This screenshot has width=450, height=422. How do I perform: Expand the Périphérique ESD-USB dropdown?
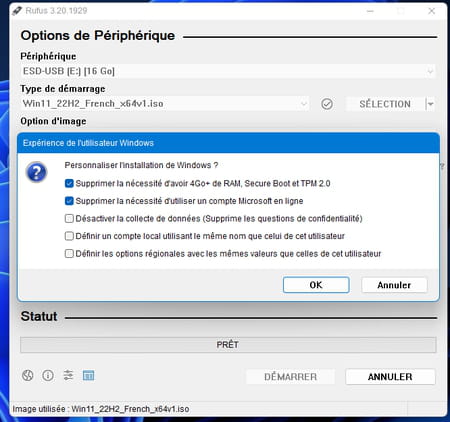pyautogui.click(x=228, y=71)
